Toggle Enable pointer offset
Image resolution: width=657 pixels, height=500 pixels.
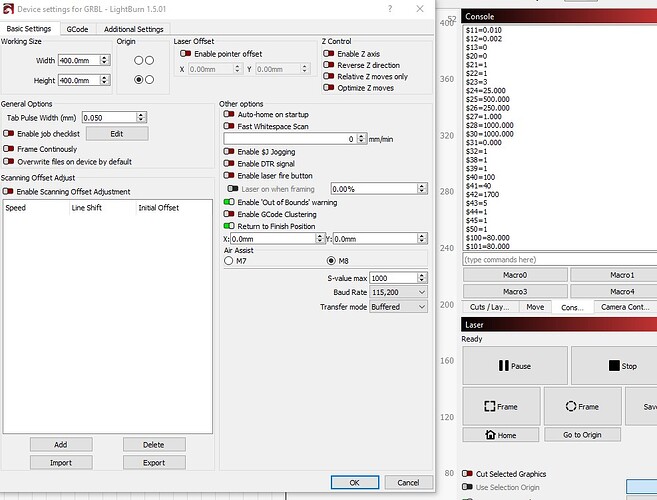(x=186, y=54)
